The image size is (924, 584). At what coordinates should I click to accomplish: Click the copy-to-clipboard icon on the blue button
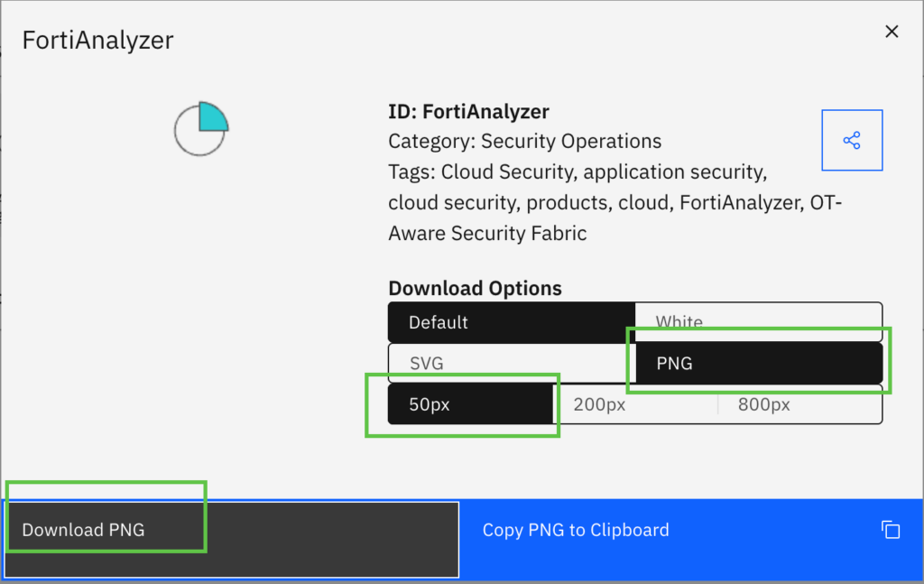pos(891,530)
